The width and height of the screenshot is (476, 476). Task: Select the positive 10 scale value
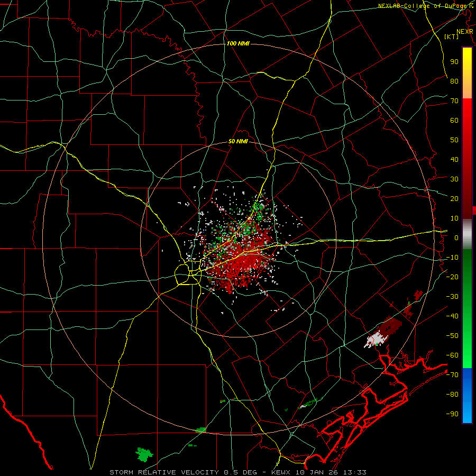pos(454,218)
